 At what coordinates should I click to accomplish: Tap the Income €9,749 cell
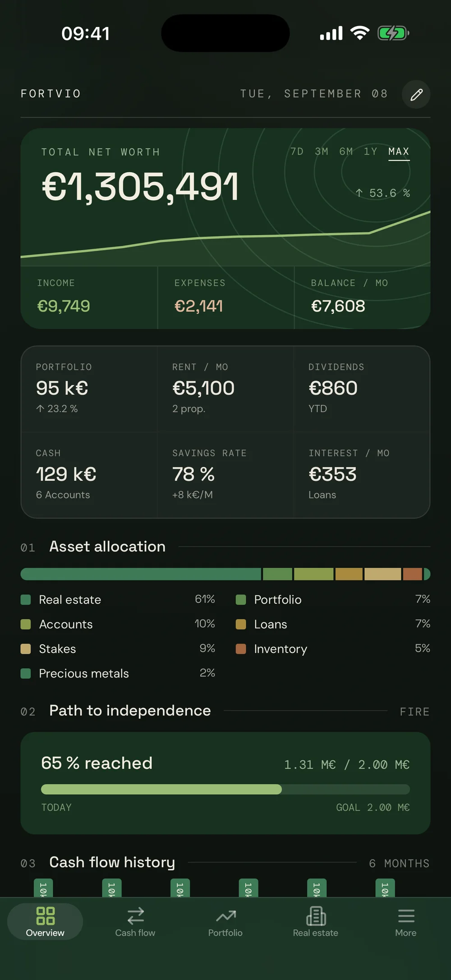pos(89,298)
